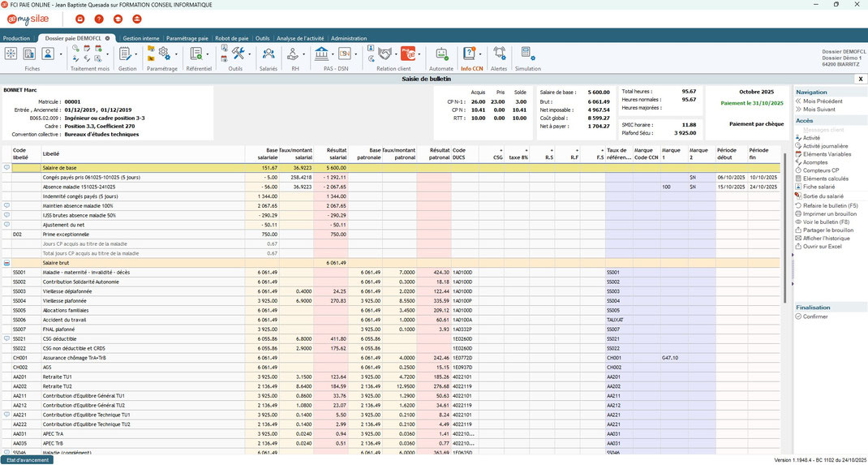868x465 pixels.
Task: Click the Outils wrench and screwdriver icon
Action: coord(238,54)
